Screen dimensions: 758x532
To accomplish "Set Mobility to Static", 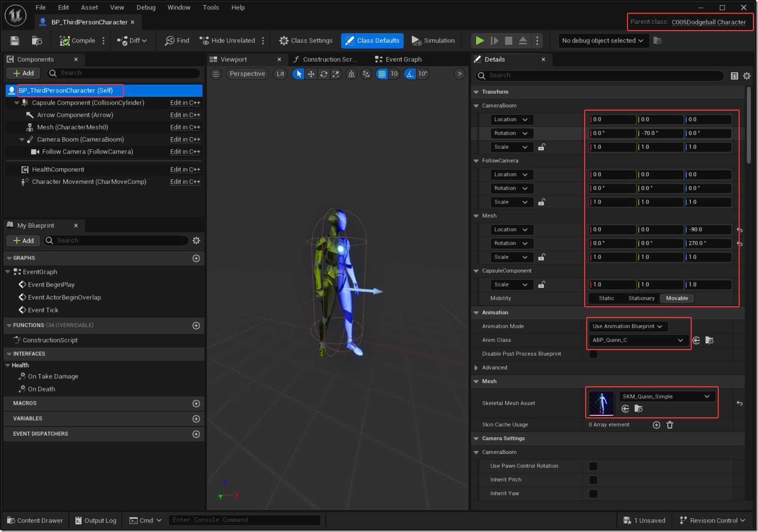I will 607,299.
